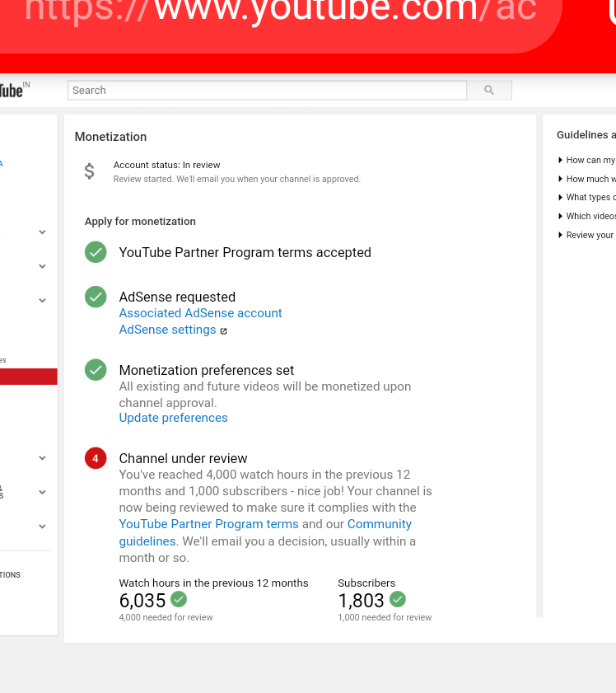Click the red step 4 circle icon

pyautogui.click(x=96, y=458)
